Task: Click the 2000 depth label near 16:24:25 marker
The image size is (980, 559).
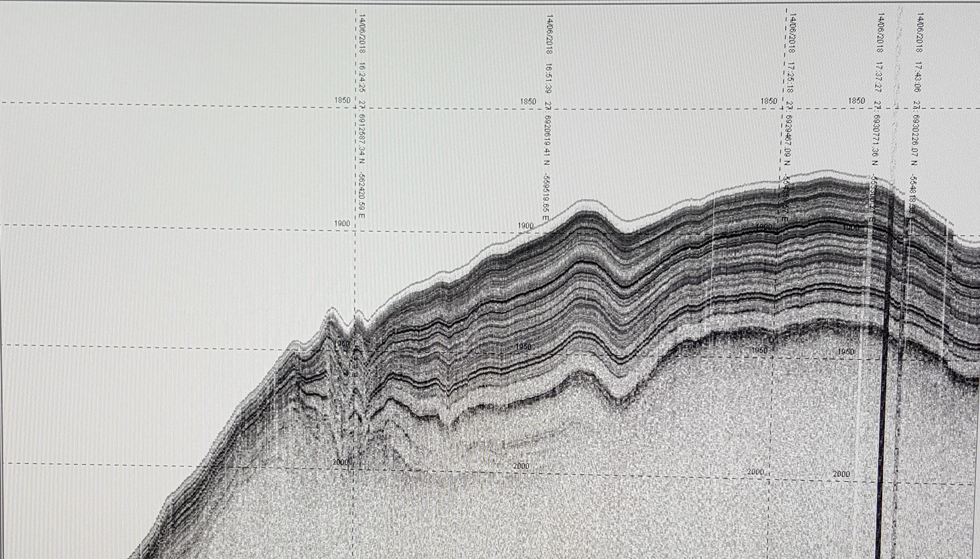Action: [x=340, y=462]
